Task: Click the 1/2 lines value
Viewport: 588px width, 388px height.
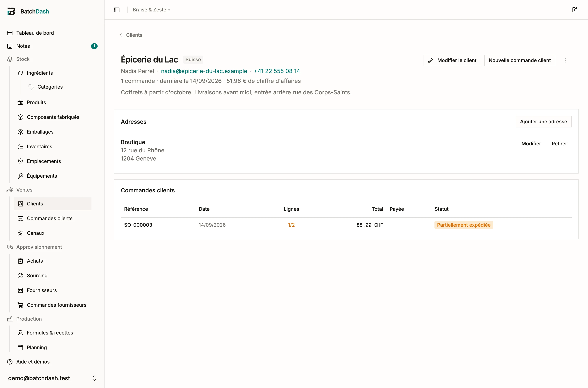Action: [x=291, y=225]
